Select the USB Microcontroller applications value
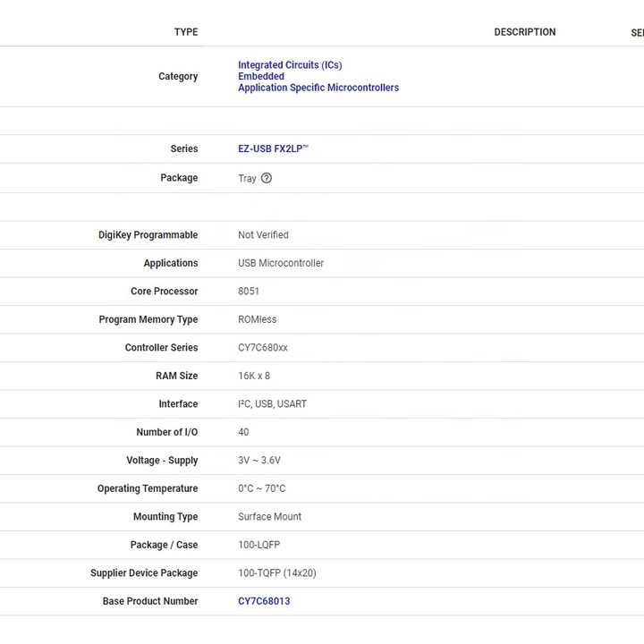 [x=281, y=263]
